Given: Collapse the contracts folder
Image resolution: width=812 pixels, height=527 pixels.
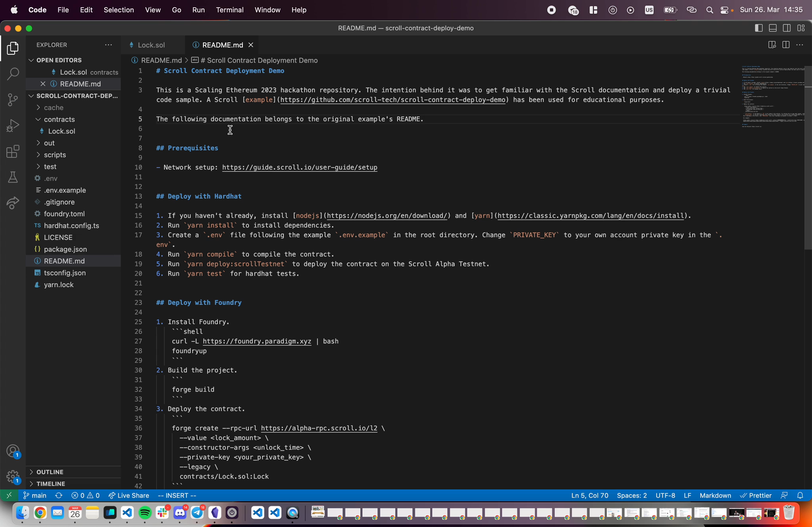Looking at the screenshot, I should click(x=74, y=119).
